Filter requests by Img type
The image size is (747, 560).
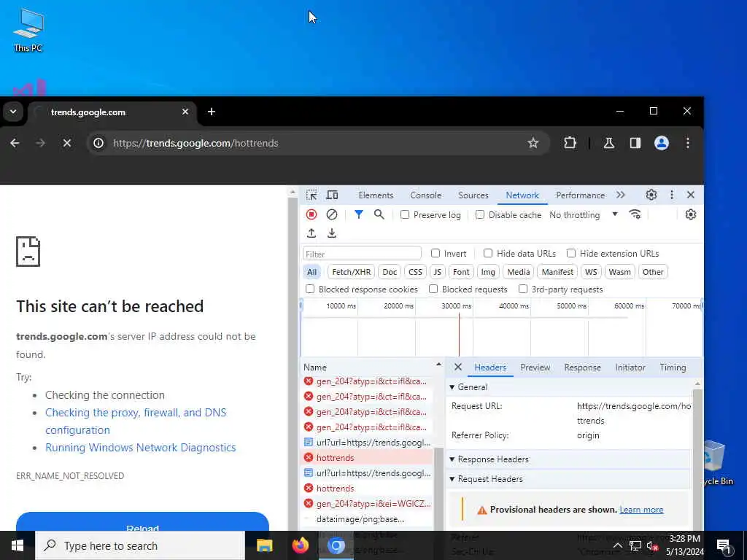[488, 272]
